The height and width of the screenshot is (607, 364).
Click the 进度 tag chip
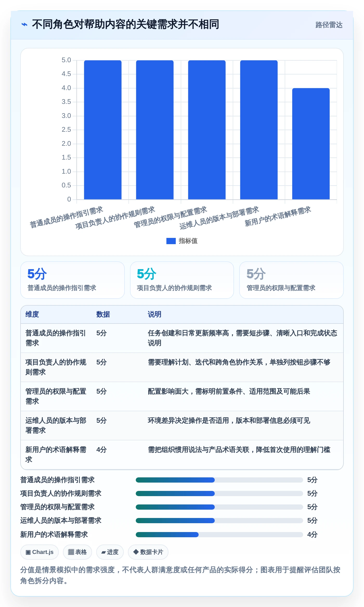(110, 552)
